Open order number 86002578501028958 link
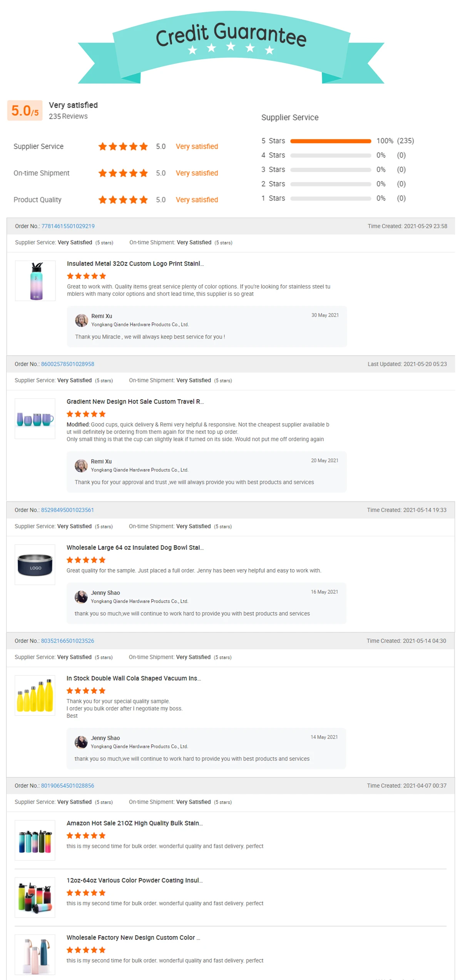 click(67, 364)
